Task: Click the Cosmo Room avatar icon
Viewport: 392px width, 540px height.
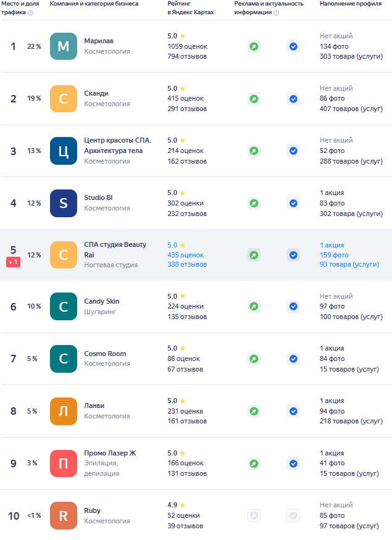Action: click(64, 359)
